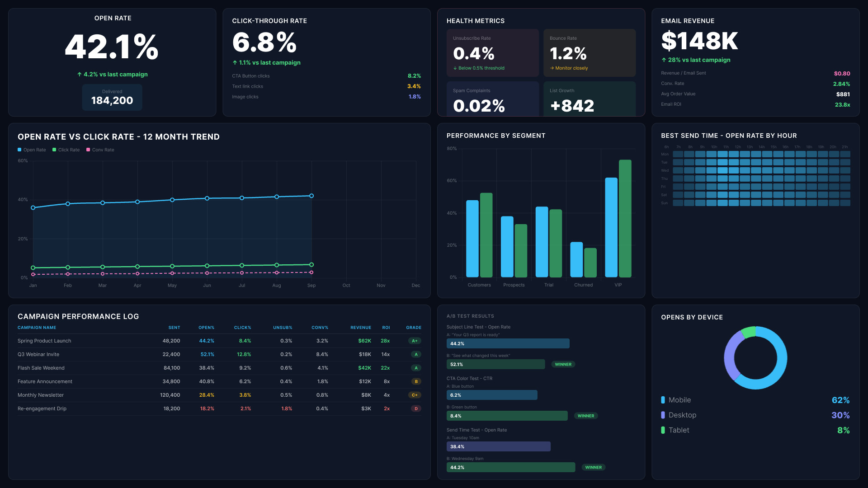Click the Delivered 184,200 box
This screenshot has width=868, height=488.
[112, 97]
